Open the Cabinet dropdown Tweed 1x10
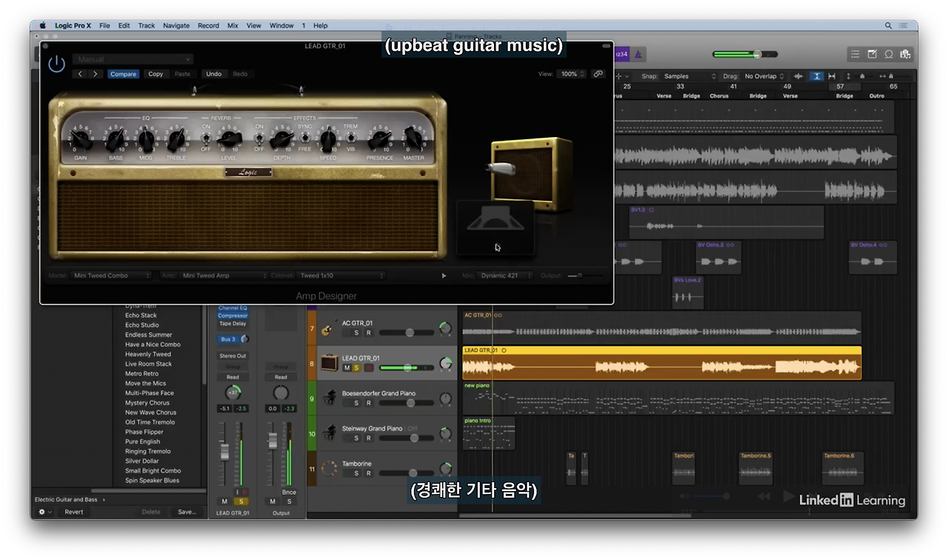The image size is (948, 560). 341,276
